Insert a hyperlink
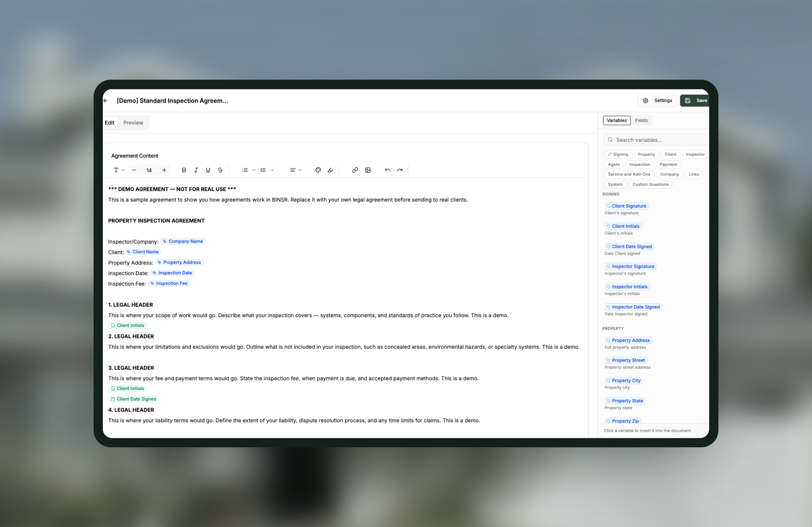 (355, 170)
